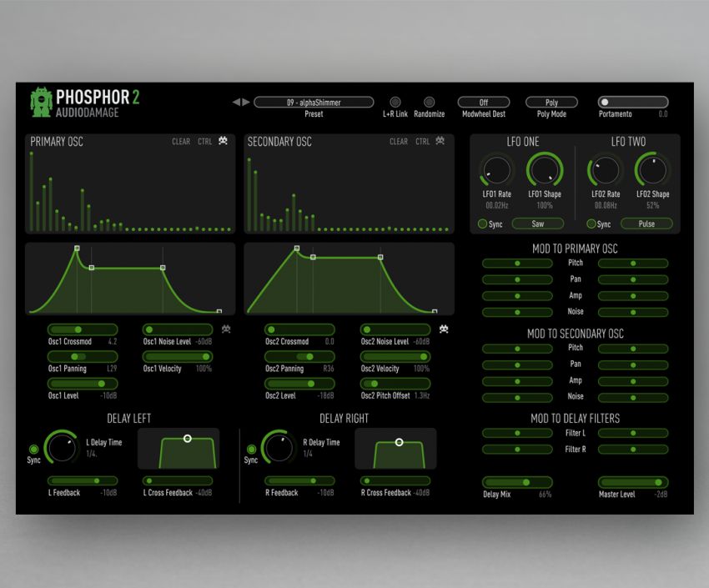Click the LFO2 Shape knob

click(653, 170)
